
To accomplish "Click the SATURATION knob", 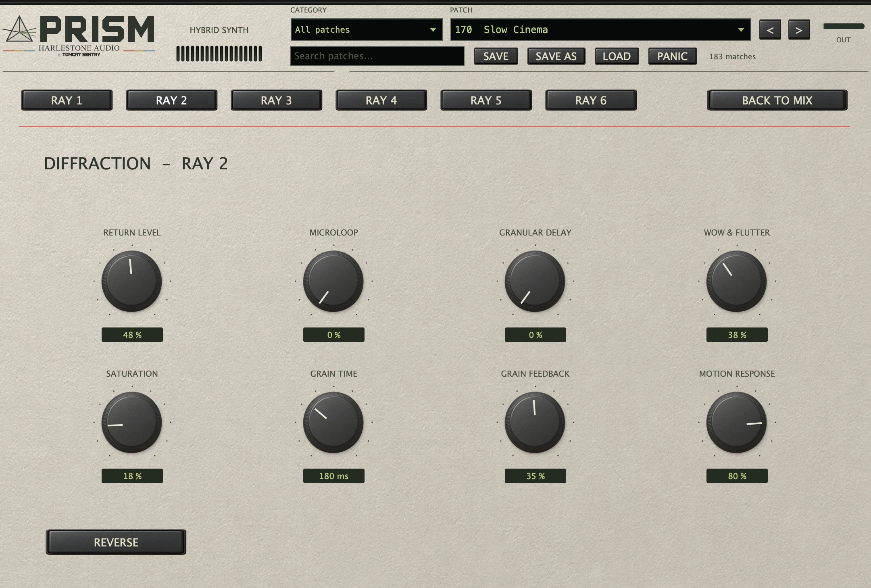I will pyautogui.click(x=131, y=422).
